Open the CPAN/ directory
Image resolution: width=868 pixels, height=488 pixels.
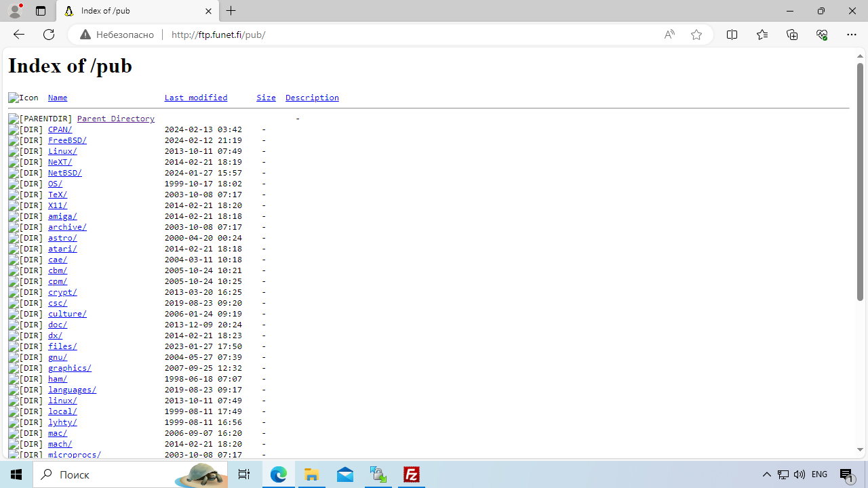click(60, 129)
